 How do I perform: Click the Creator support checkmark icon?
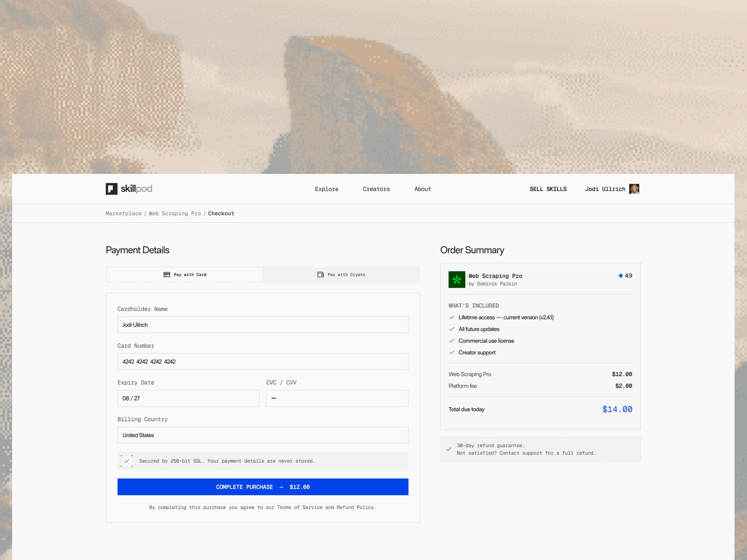pyautogui.click(x=452, y=352)
